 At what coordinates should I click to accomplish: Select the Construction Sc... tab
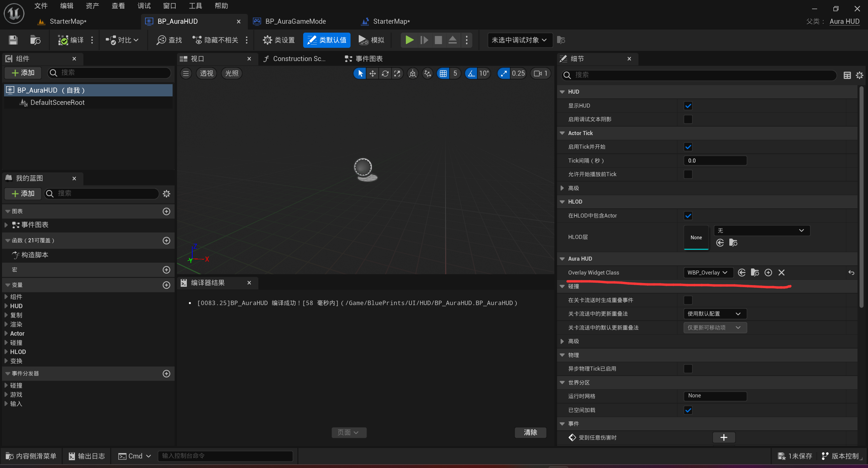297,58
